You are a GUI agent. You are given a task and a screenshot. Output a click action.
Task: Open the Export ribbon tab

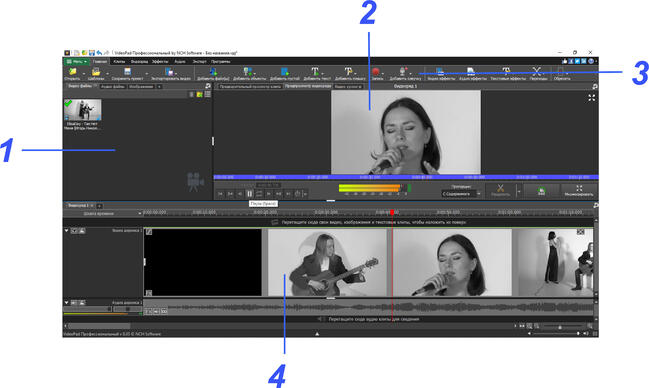tap(199, 61)
